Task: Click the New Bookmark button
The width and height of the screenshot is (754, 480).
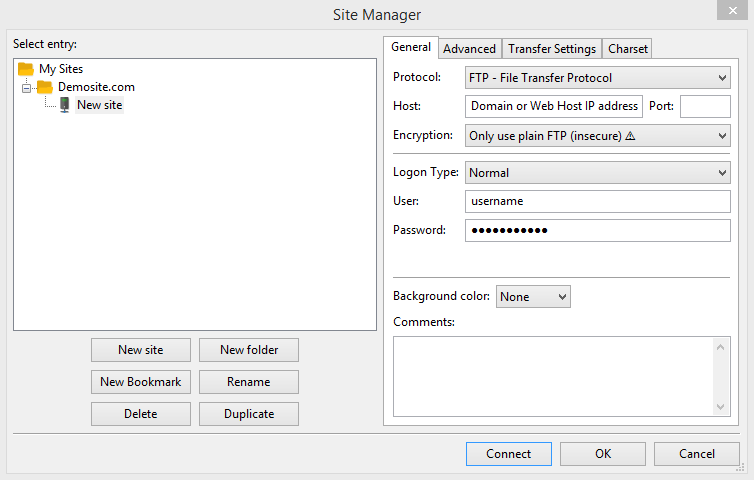Action: [x=140, y=382]
